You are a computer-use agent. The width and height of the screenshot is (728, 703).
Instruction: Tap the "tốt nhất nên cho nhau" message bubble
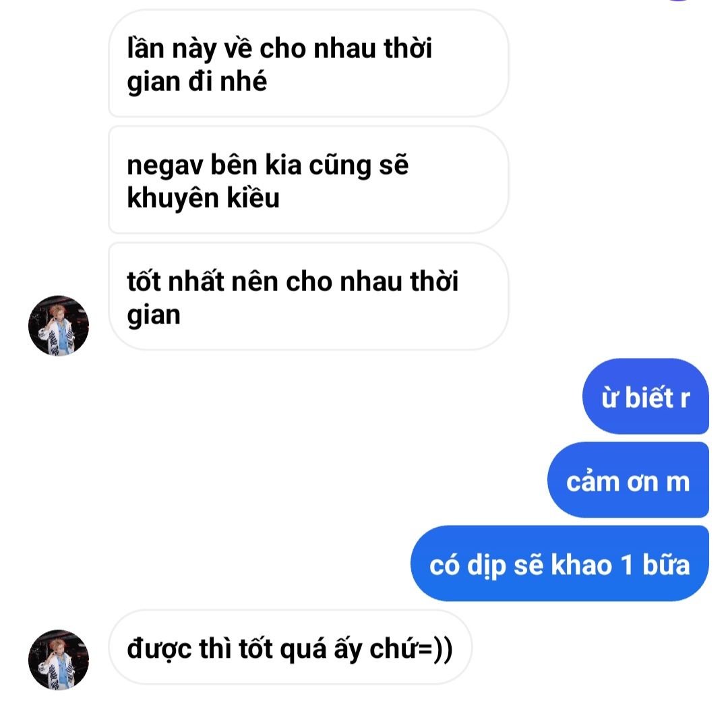click(x=308, y=297)
